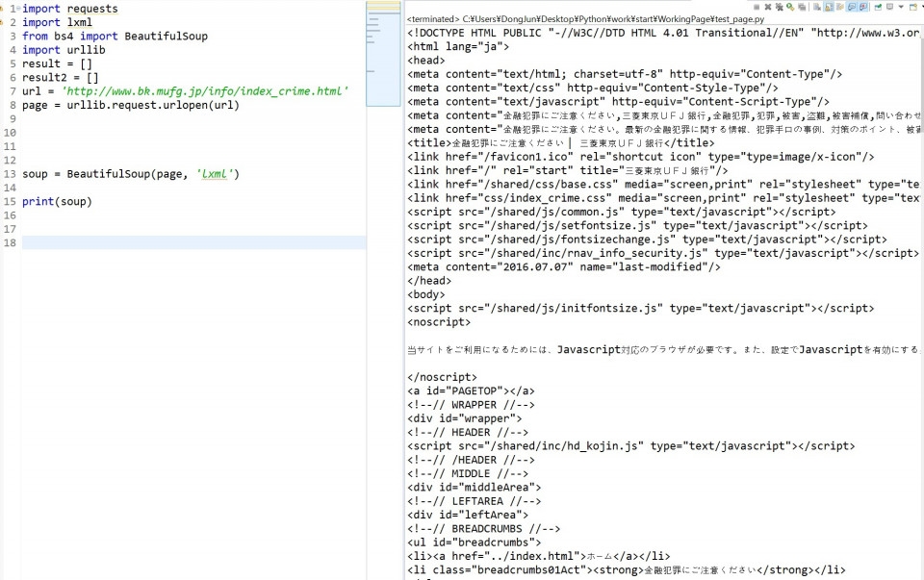Image resolution: width=924 pixels, height=580 pixels.
Task: Click '<div id="leftArea">' in console
Action: click(x=468, y=516)
